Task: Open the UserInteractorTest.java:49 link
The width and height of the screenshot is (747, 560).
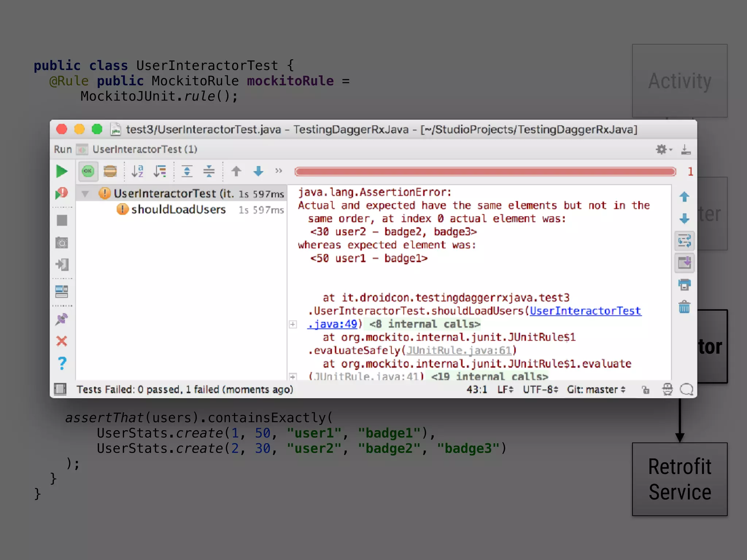Action: point(585,311)
